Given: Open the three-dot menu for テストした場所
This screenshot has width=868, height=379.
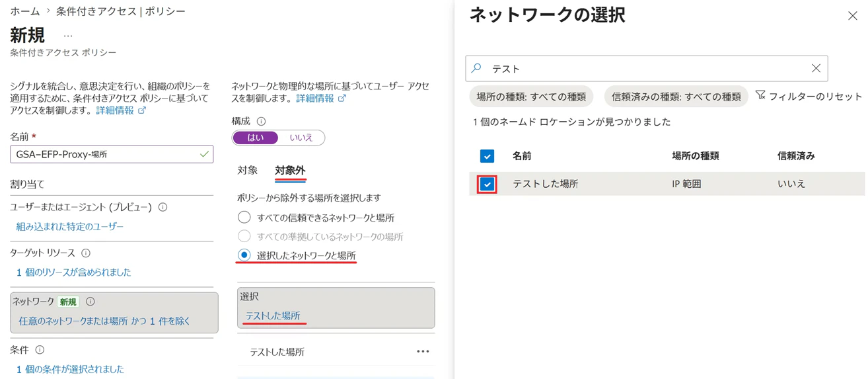Looking at the screenshot, I should [423, 351].
